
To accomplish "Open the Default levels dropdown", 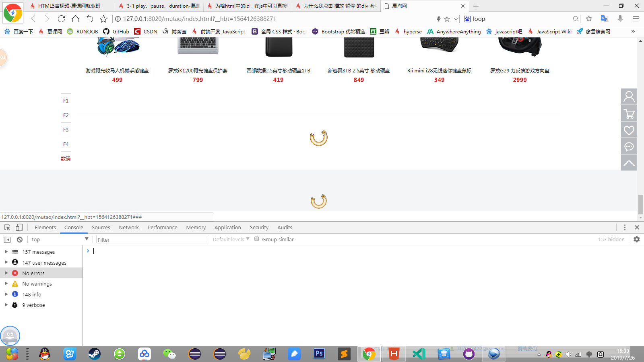I will [x=231, y=239].
